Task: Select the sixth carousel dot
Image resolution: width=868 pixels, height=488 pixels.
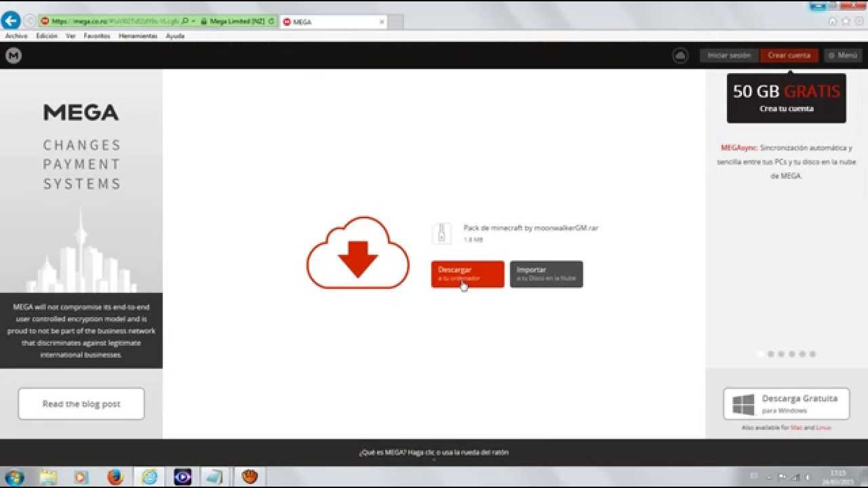Action: [812, 354]
